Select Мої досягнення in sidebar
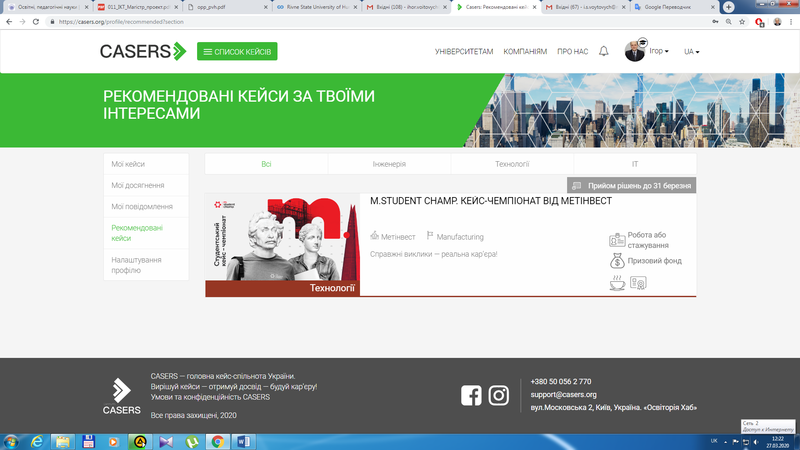The height and width of the screenshot is (450, 800). pos(146,185)
